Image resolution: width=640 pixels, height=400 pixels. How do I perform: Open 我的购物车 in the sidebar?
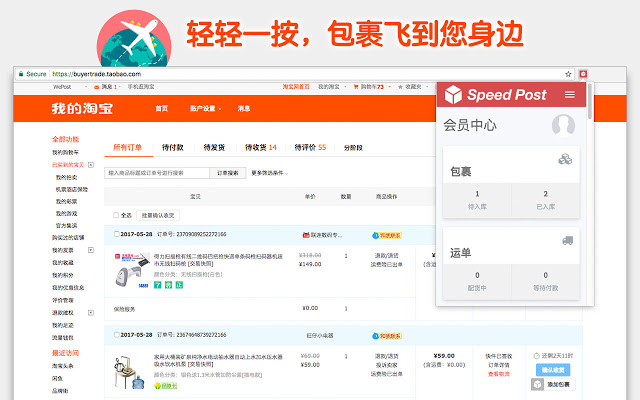pos(65,152)
